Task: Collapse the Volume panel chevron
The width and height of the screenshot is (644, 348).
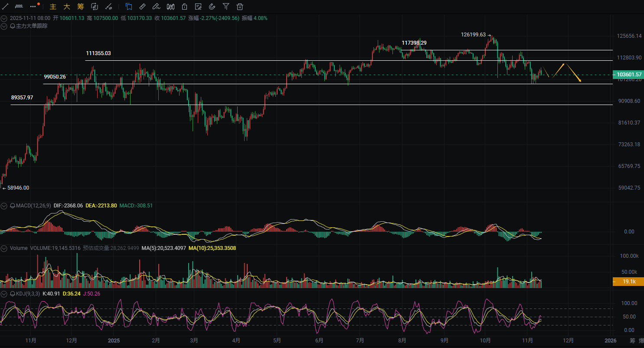Action: point(4,248)
